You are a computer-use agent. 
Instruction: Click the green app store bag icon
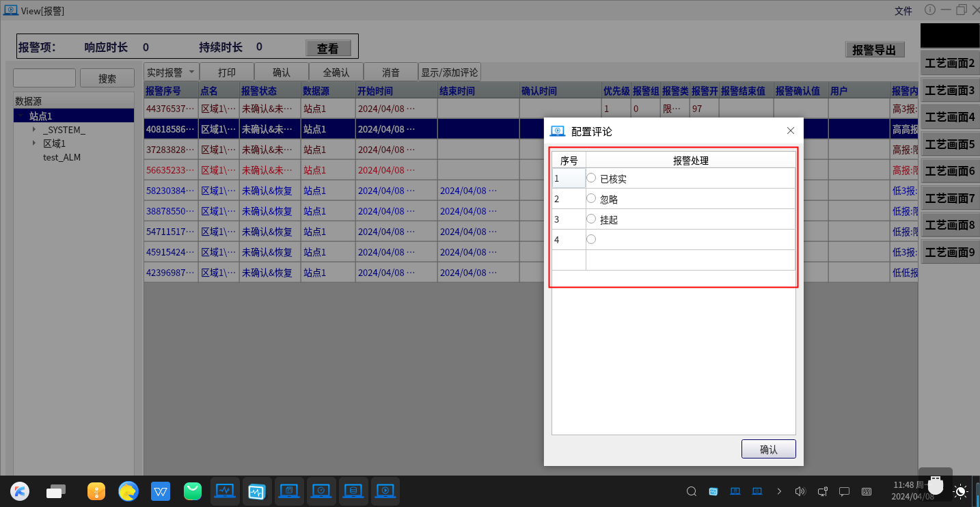click(193, 491)
